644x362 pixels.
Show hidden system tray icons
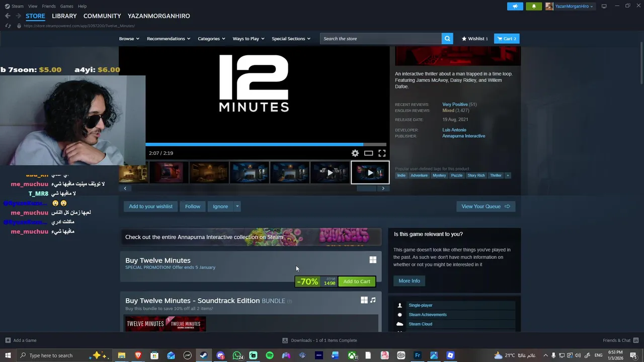pos(545,355)
